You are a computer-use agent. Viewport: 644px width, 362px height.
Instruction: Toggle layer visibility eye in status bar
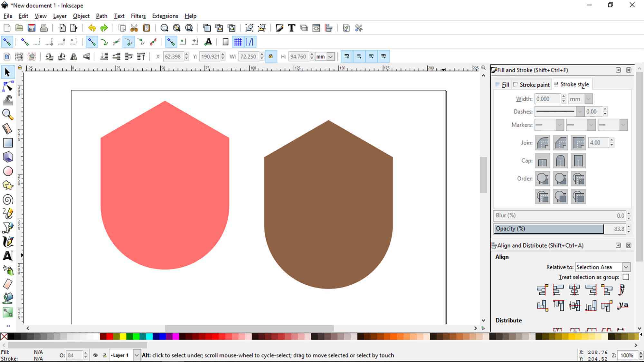click(x=96, y=355)
